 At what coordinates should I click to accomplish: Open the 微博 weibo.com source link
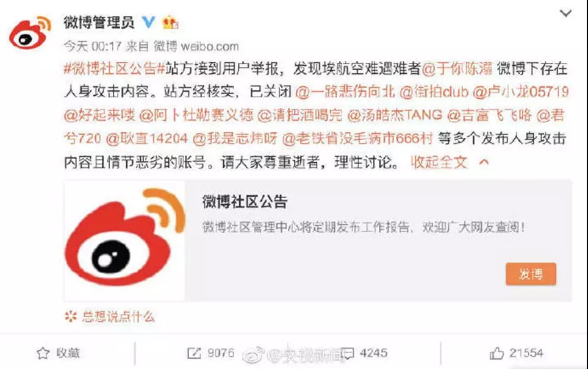coord(196,46)
